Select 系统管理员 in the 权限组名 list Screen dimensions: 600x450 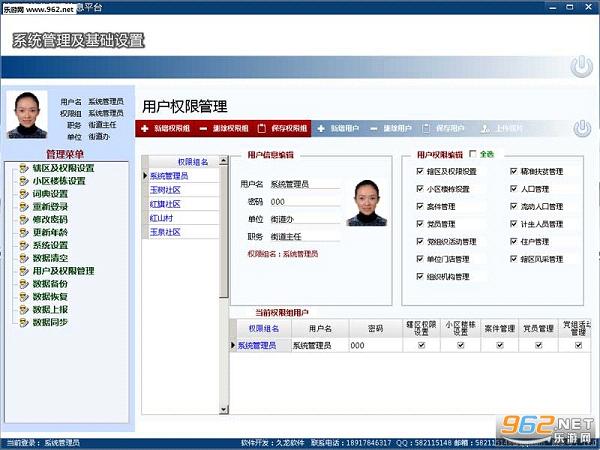click(x=184, y=176)
